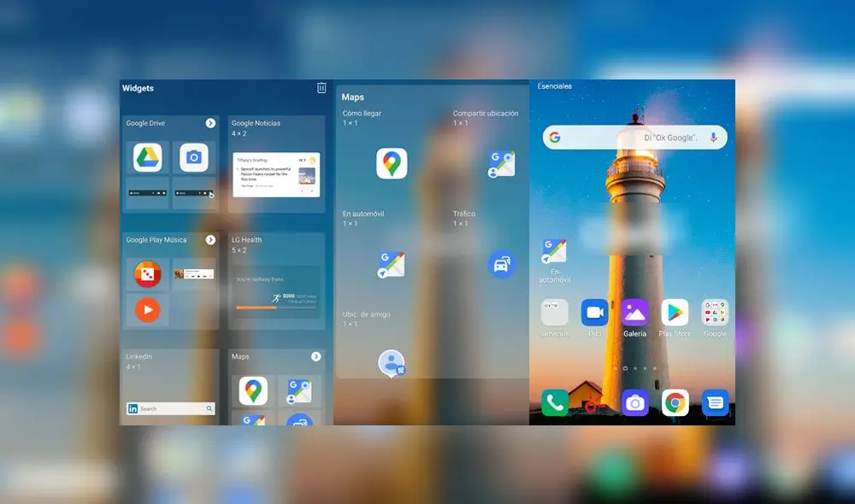Screen dimensions: 855x504
Task: Open the En automóvil shortcut on home screen
Action: [554, 253]
